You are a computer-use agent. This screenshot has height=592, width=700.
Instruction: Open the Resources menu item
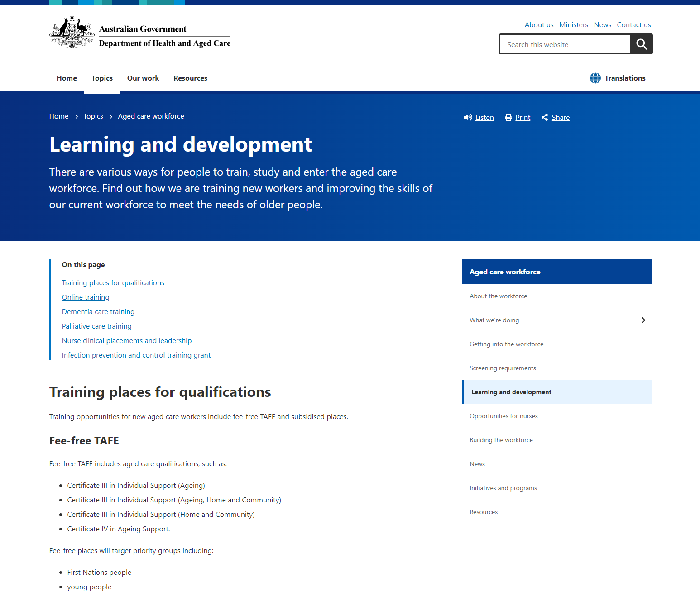pyautogui.click(x=190, y=78)
